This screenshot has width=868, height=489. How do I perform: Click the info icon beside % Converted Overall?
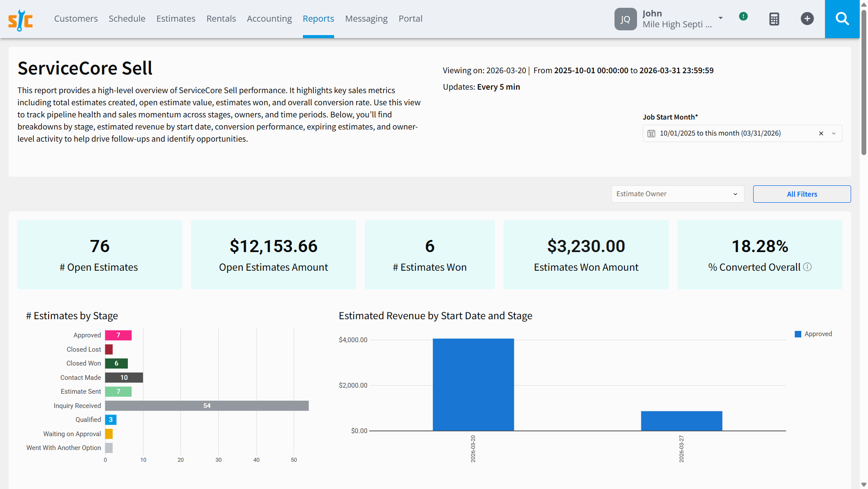point(807,267)
